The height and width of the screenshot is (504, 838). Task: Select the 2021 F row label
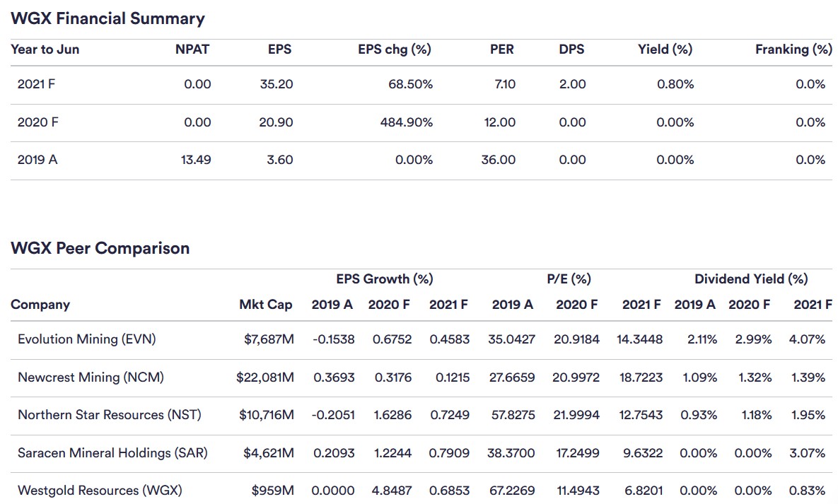click(x=37, y=84)
